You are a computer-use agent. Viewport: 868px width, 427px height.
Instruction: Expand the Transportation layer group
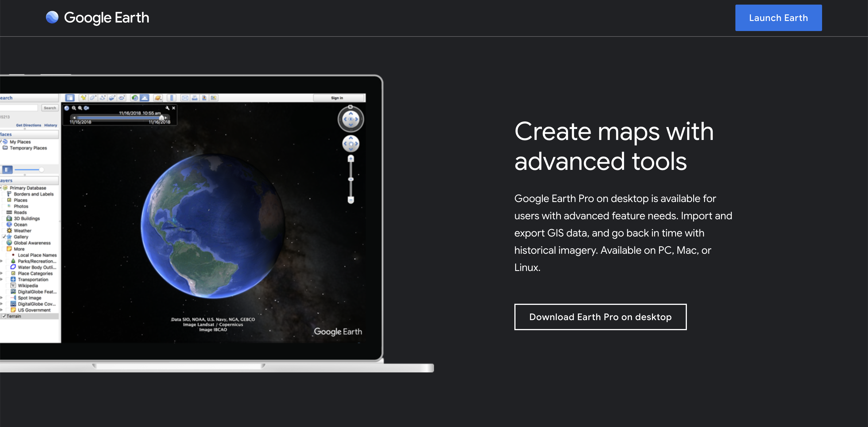1,280
